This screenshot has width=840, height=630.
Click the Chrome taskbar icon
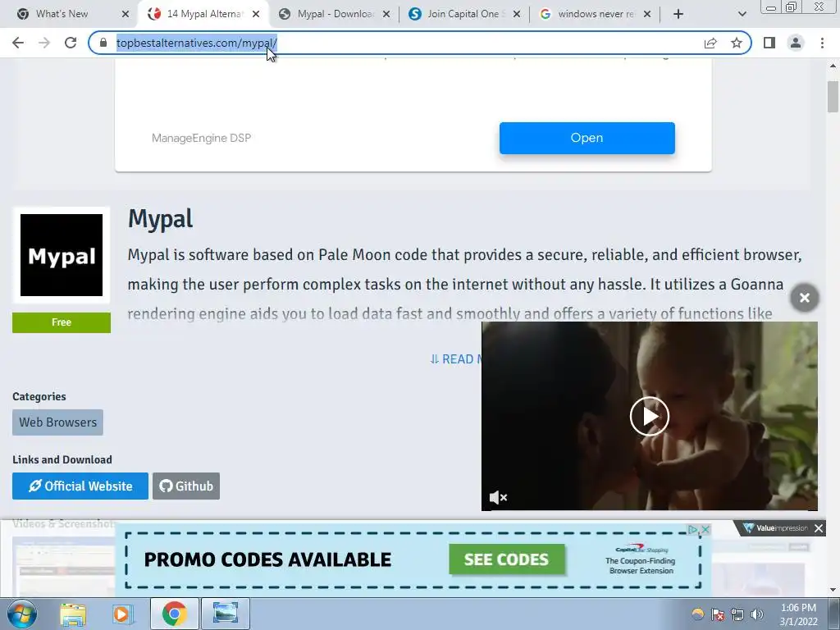point(175,614)
